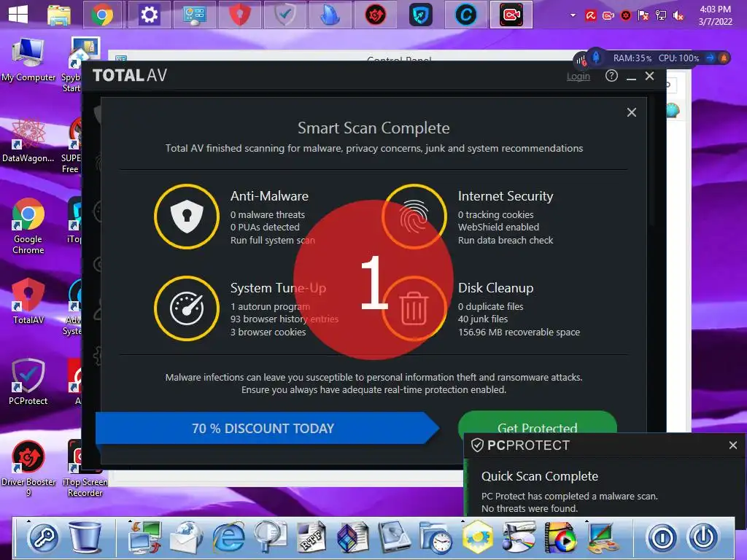Viewport: 747px width, 560px height.
Task: Open the iTop Screen Recorder desktop shortcut
Action: (x=85, y=469)
